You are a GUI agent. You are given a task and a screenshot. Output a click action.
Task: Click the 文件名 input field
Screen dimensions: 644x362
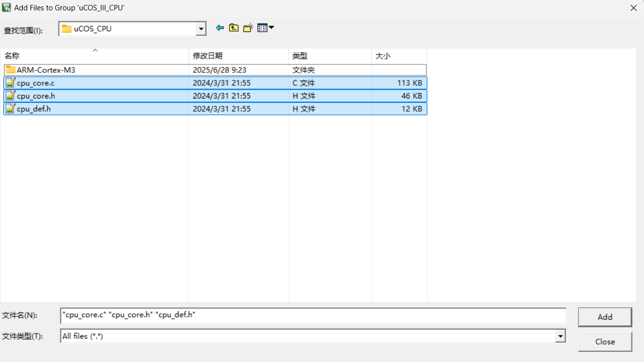[313, 316]
